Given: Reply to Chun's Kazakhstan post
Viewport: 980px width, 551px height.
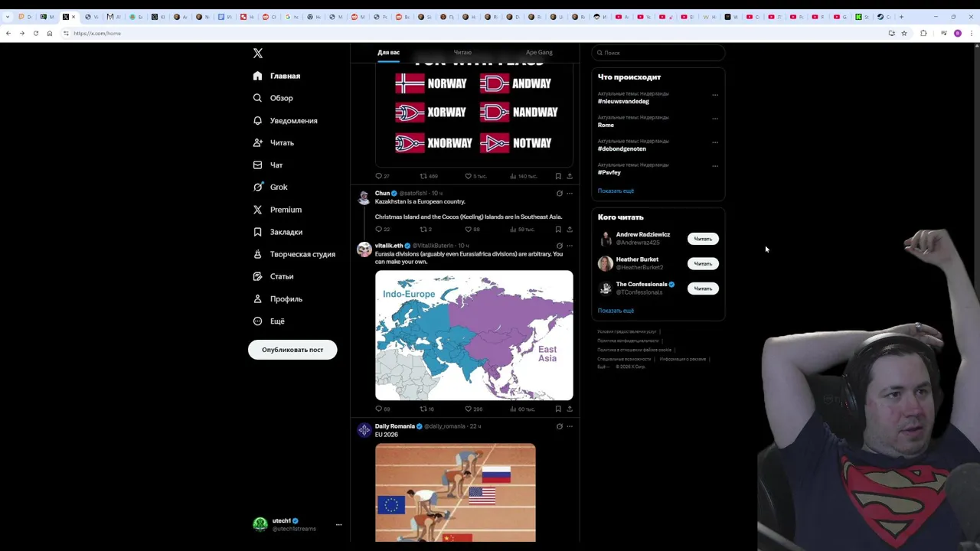Looking at the screenshot, I should pos(382,229).
